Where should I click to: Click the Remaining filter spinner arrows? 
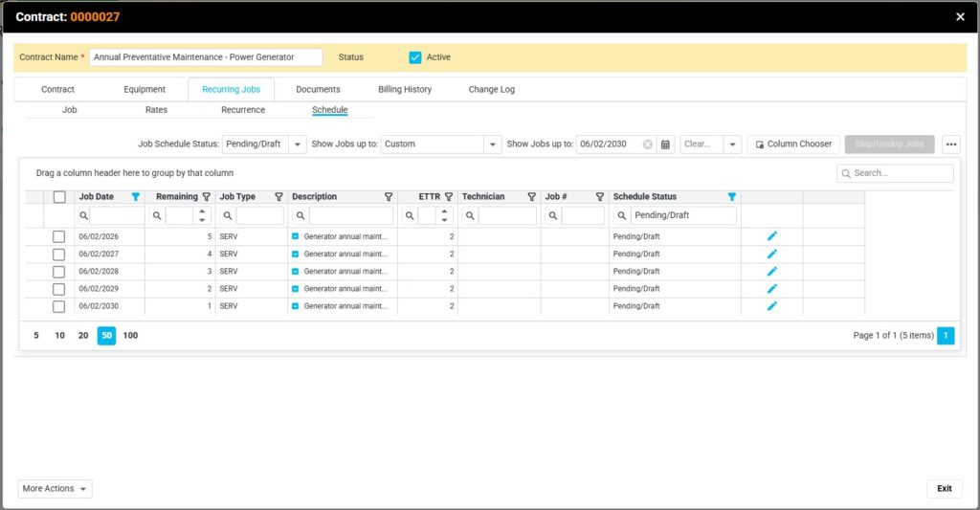(x=202, y=215)
